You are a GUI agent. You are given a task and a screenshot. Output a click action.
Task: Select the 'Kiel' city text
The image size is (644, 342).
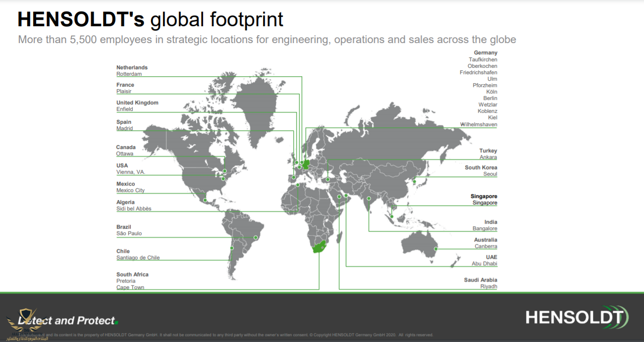point(493,117)
